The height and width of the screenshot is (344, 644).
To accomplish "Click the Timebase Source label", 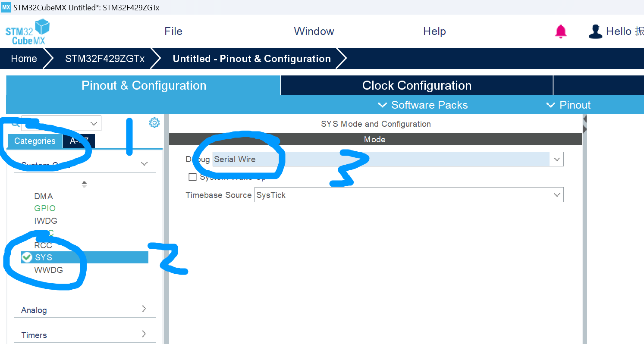I will (x=218, y=195).
